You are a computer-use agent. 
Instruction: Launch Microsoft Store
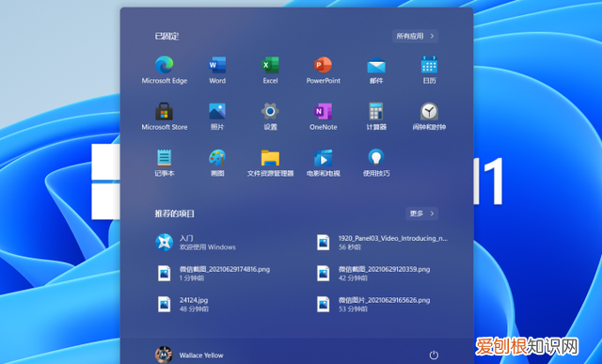click(165, 117)
